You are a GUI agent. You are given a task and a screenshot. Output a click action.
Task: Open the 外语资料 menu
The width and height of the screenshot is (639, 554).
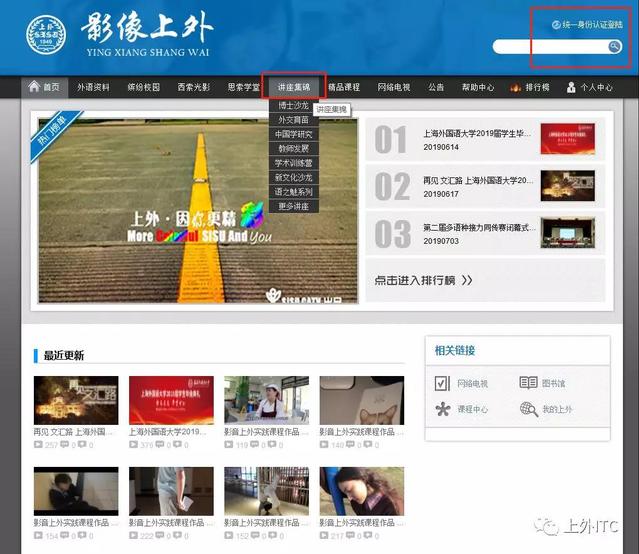point(93,87)
